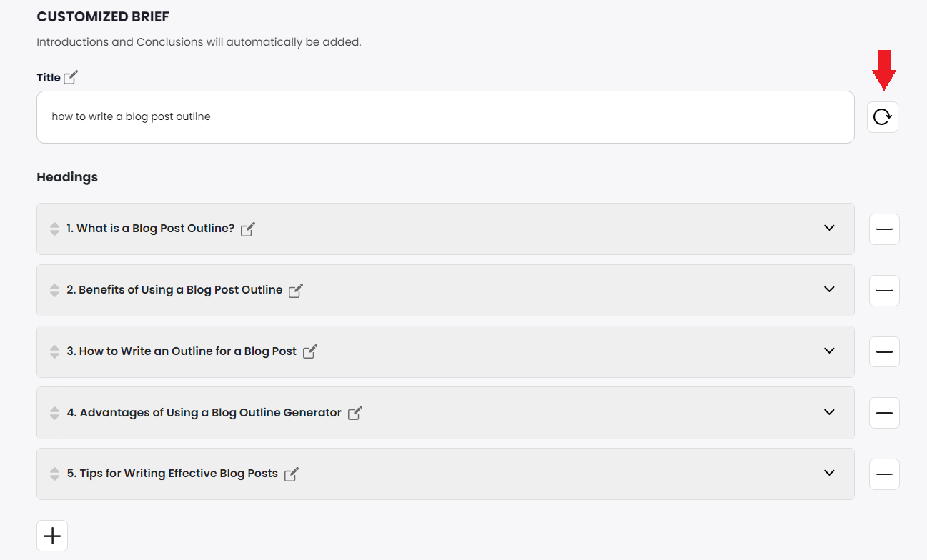Click the regenerate title refresh icon
927x560 pixels.
click(883, 117)
